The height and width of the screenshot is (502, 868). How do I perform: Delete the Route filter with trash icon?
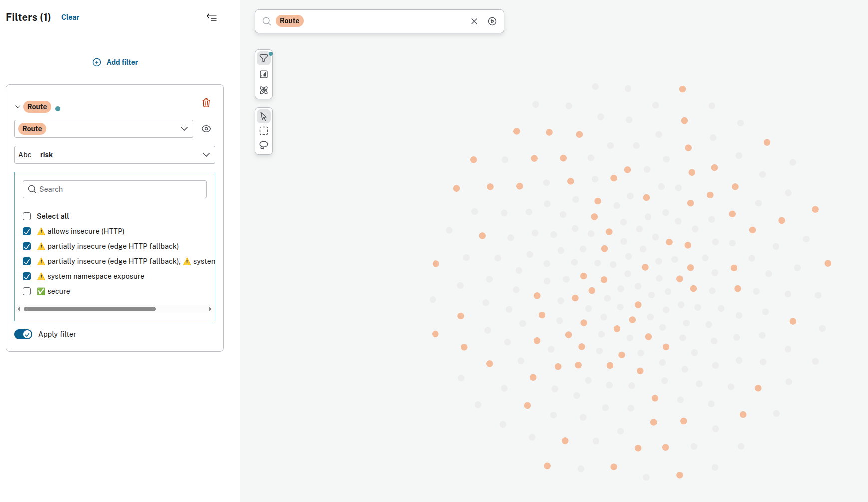[206, 103]
